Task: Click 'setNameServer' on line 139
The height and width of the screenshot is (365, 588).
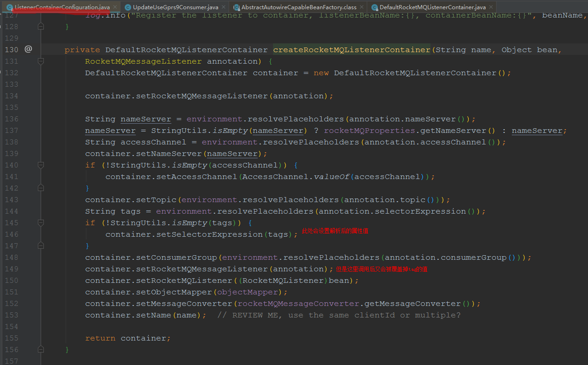Action: [x=169, y=154]
